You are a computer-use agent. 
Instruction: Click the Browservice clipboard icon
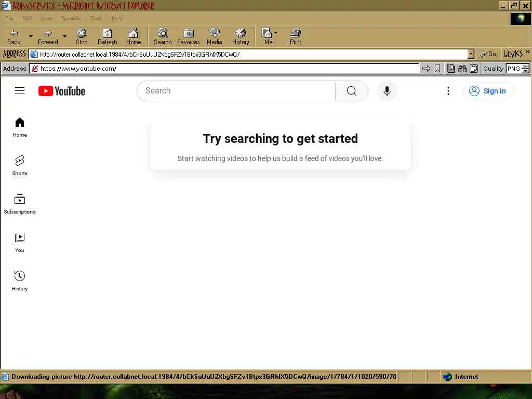[x=474, y=69]
